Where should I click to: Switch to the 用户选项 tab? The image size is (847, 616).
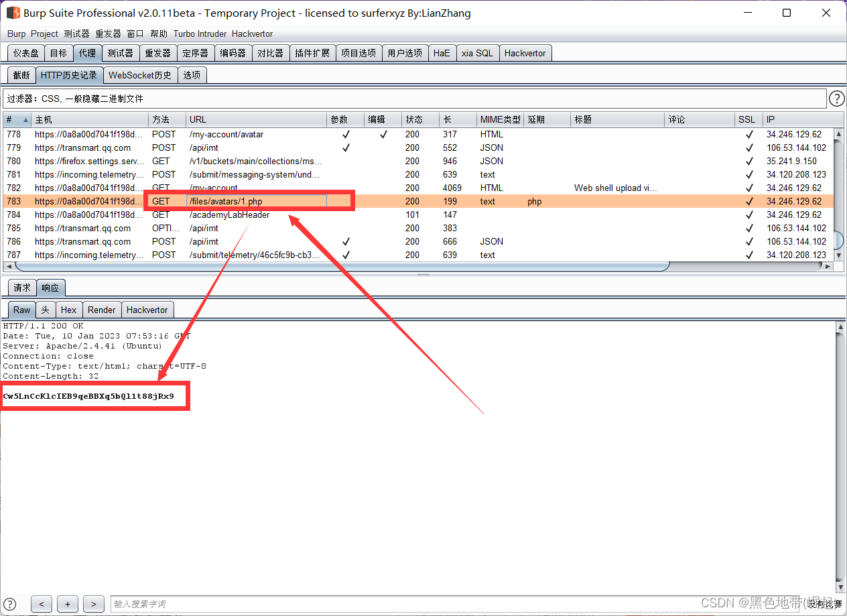405,53
